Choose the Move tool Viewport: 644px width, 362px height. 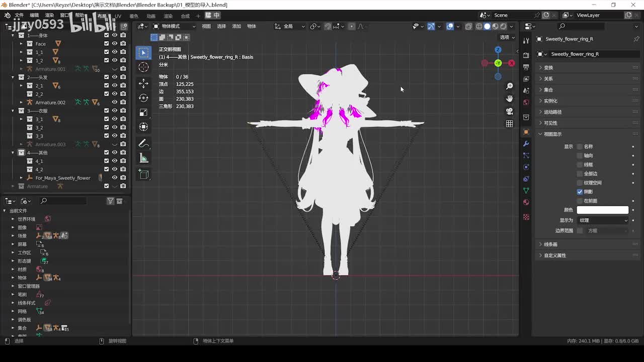[x=143, y=83]
